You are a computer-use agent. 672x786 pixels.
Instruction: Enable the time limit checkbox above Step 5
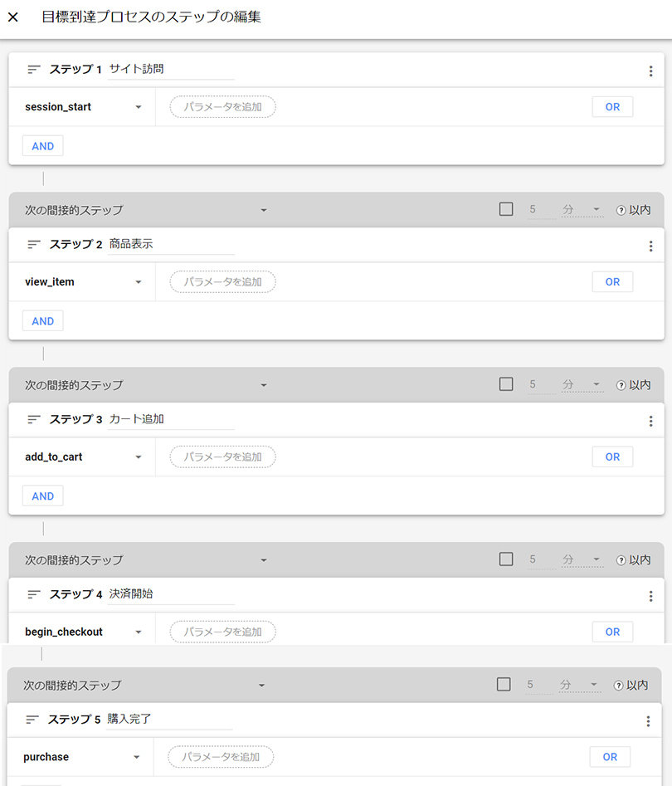[504, 685]
